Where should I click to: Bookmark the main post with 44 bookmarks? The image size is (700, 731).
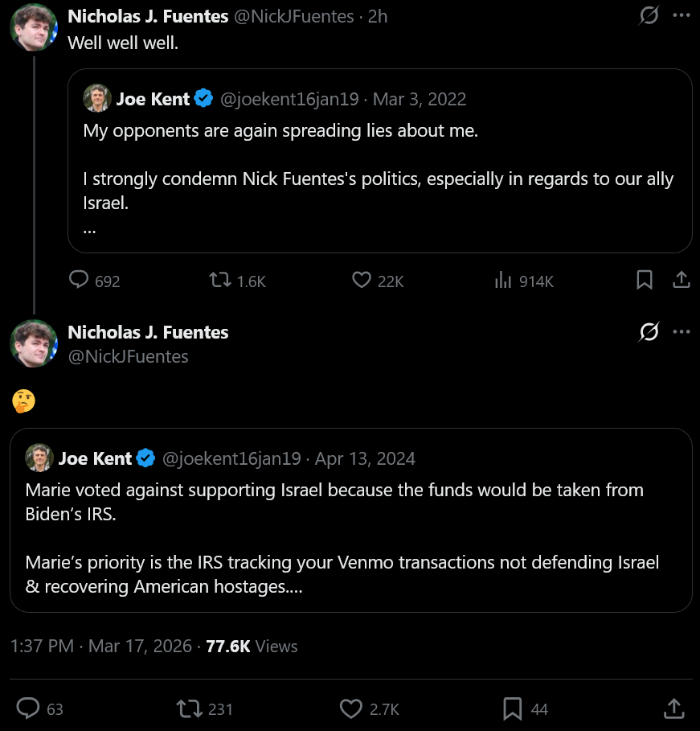[513, 708]
